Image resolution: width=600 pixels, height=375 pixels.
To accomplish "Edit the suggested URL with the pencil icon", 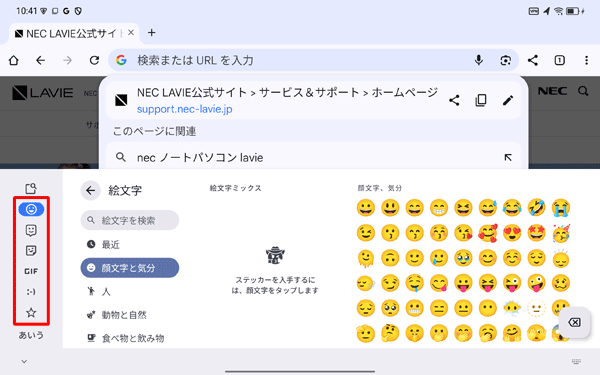I will [508, 101].
